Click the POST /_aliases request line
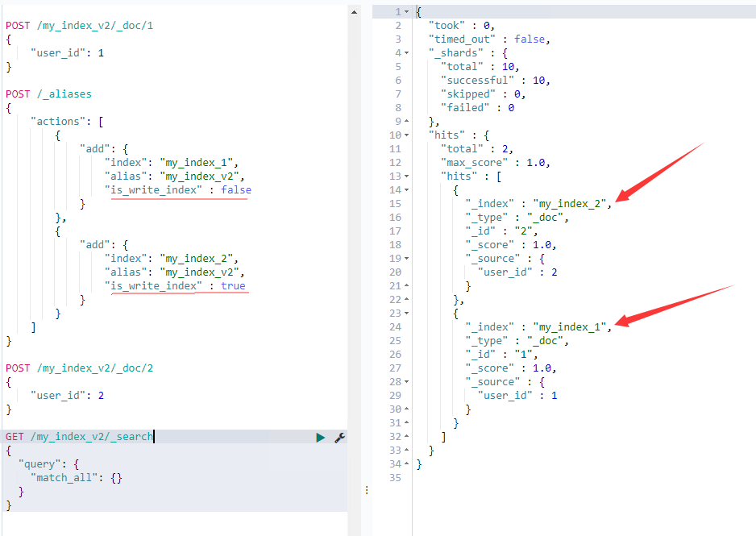 (x=48, y=94)
